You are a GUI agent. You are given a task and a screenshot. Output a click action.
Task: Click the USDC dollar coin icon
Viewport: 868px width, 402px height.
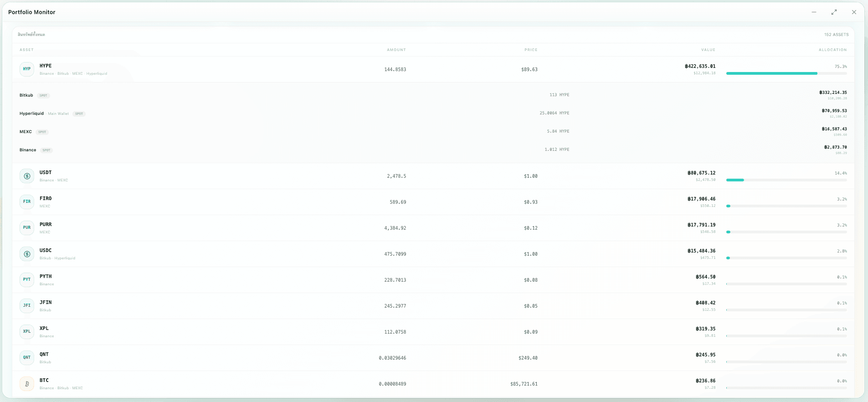point(27,254)
